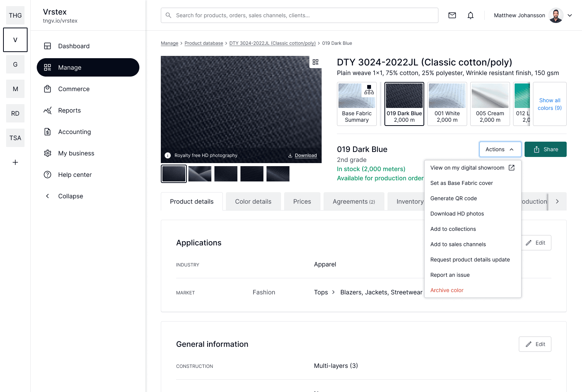Open the Agreements (2) tab
582x392 pixels.
coord(354,201)
